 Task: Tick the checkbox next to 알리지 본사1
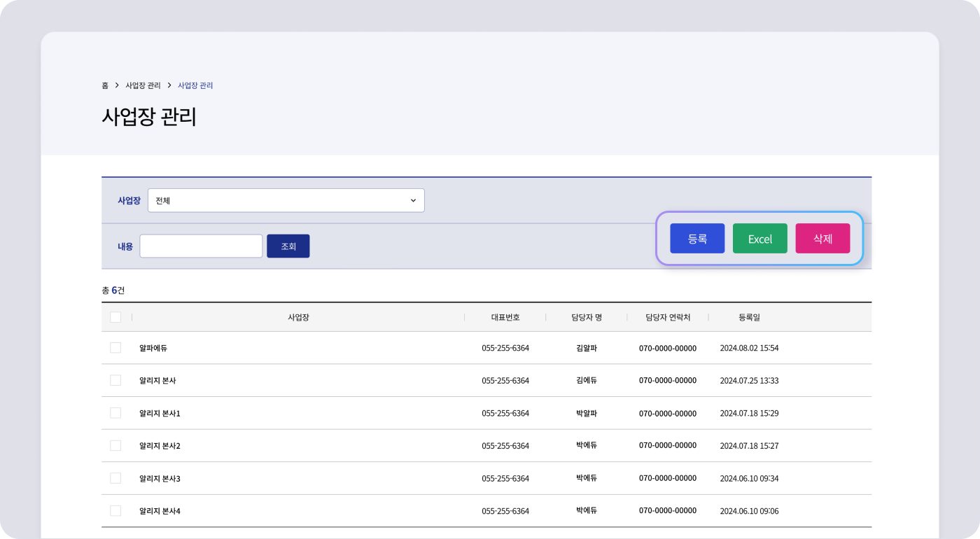click(x=115, y=413)
